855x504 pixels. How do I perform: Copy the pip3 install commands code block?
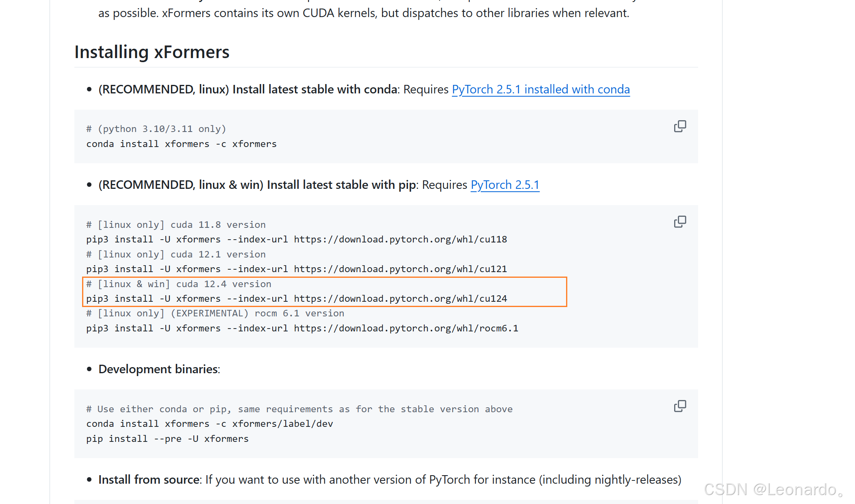point(680,222)
